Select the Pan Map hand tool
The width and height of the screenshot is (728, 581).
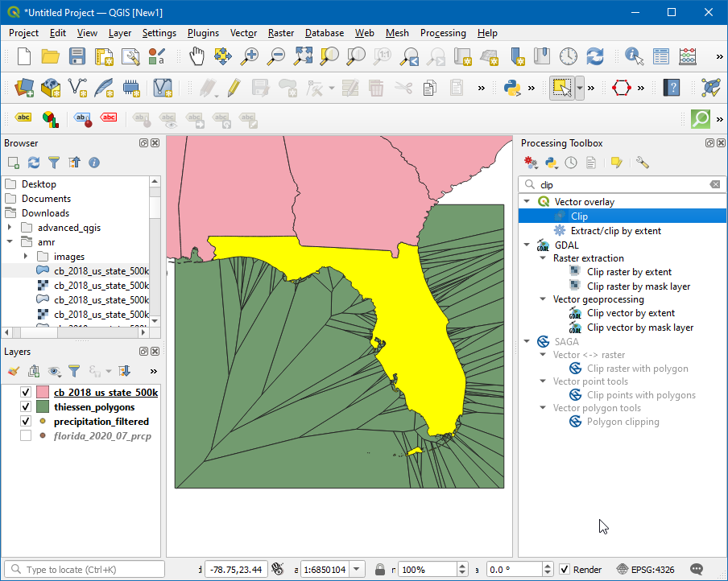pos(196,56)
